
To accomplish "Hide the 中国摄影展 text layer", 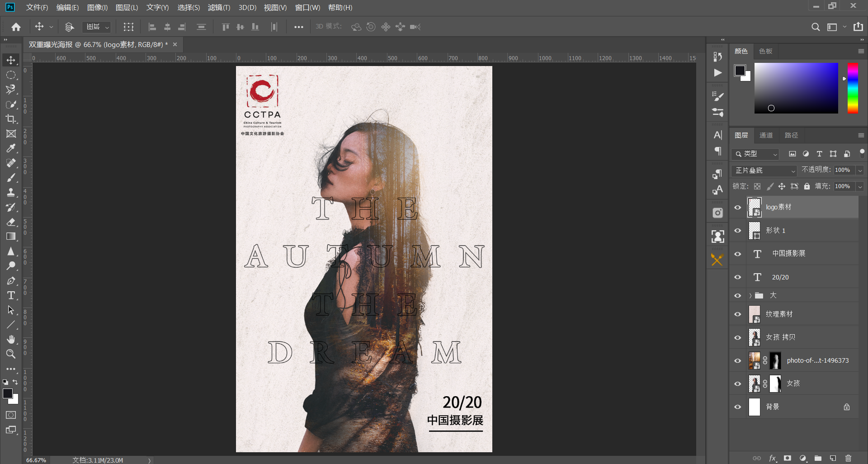I will (x=738, y=254).
